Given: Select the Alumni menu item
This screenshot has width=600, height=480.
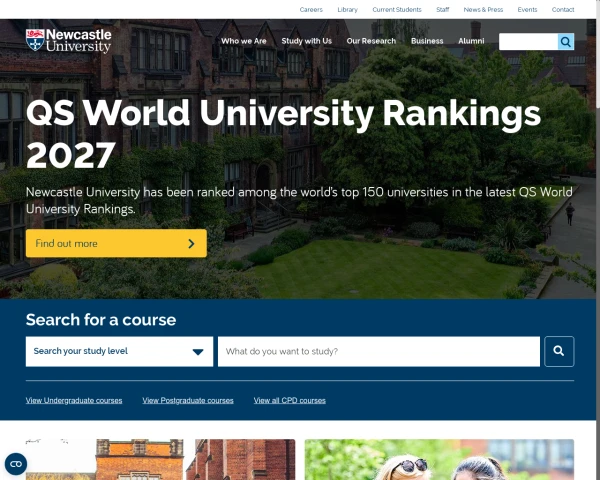Looking at the screenshot, I should [x=471, y=41].
